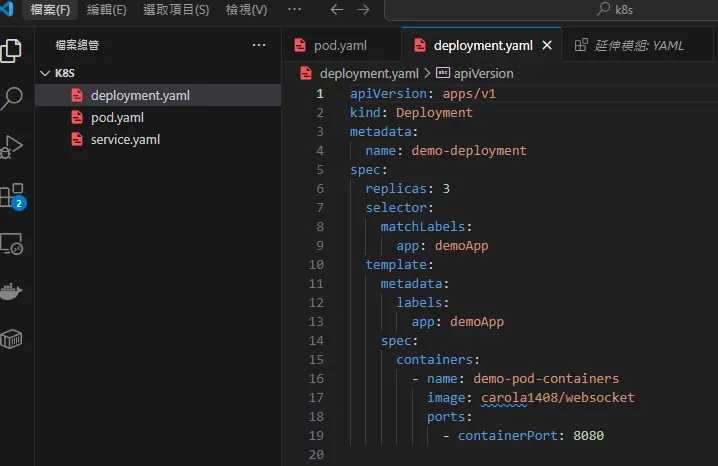Click apiVersion in the breadcrumb bar
Image resolution: width=718 pixels, height=466 pixels.
482,73
